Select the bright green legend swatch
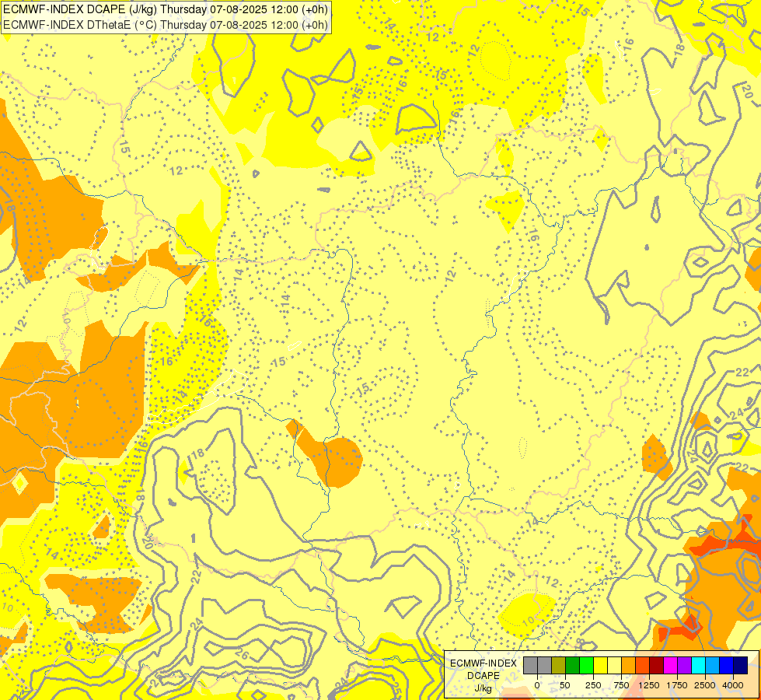 [x=587, y=665]
